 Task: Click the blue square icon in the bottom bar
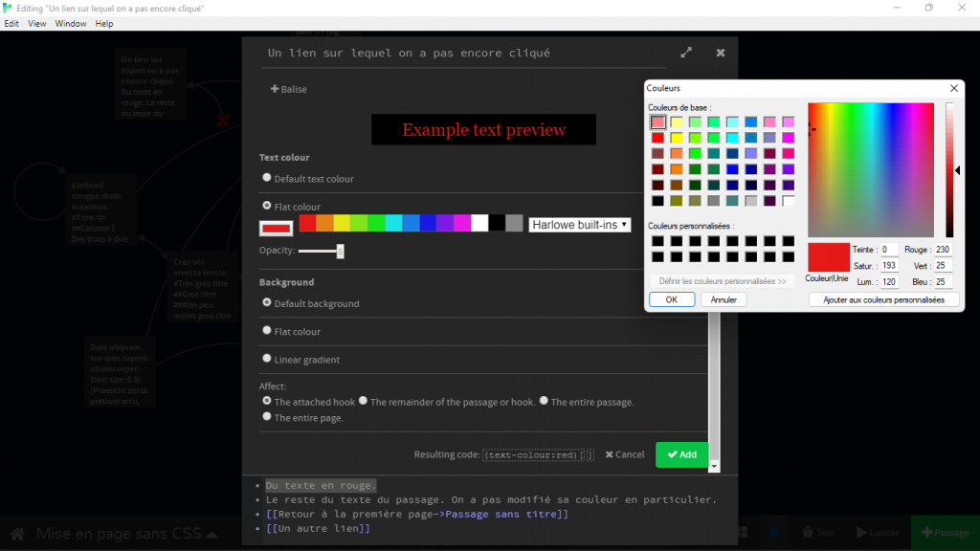(x=774, y=532)
